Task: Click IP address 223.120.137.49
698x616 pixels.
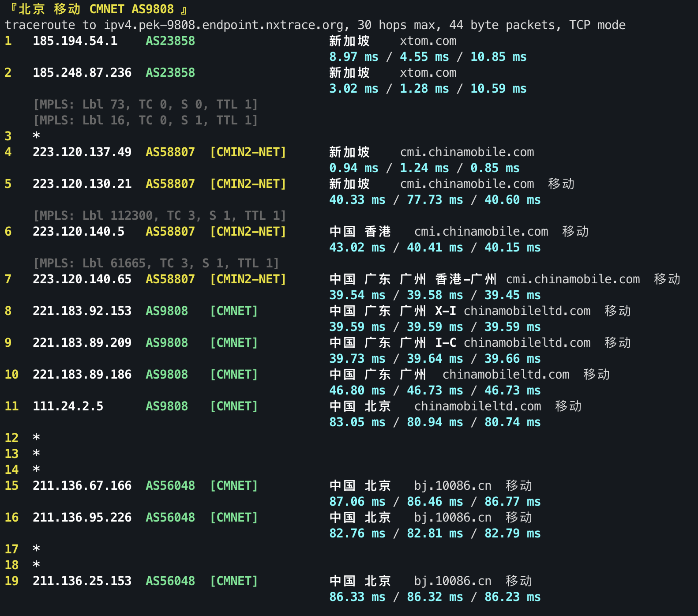Action: pyautogui.click(x=82, y=152)
